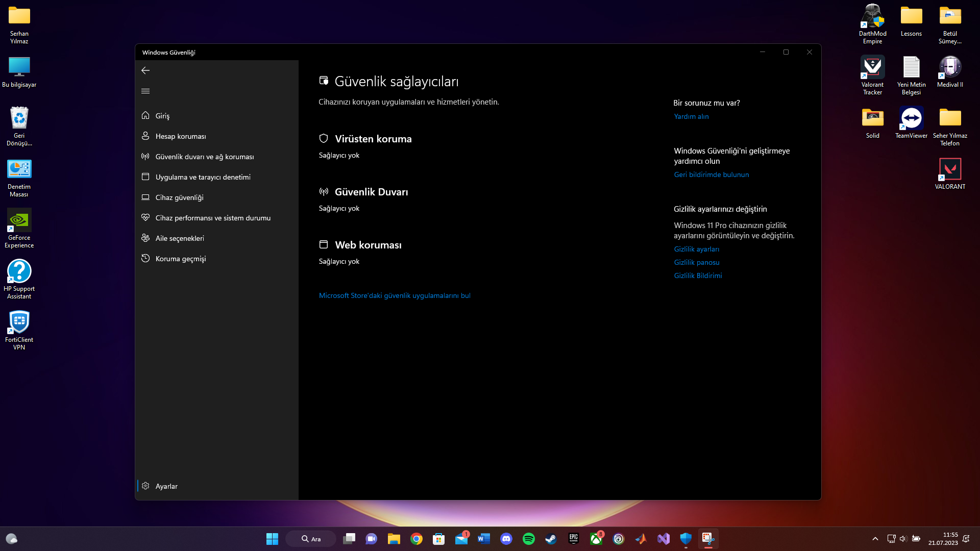Click Microsoft Store güvenlik uygulamalarını bul link
This screenshot has width=980, height=551.
(x=395, y=295)
